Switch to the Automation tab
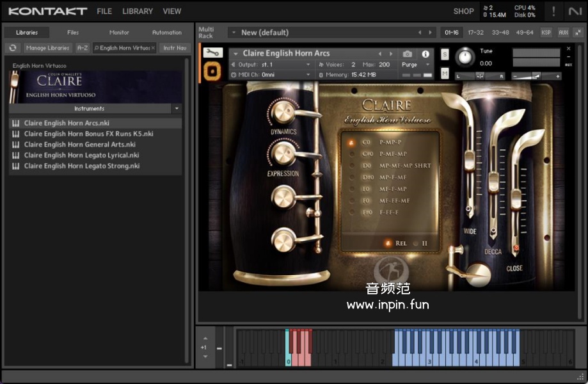Viewport: 588px width, 384px height. (166, 33)
